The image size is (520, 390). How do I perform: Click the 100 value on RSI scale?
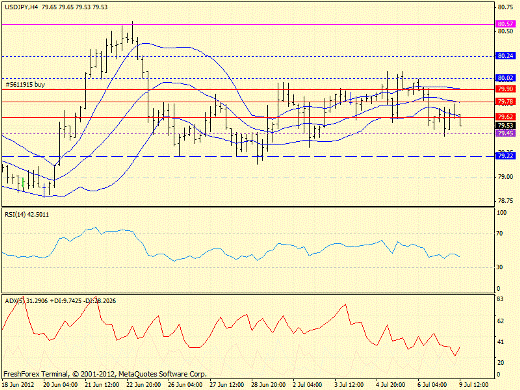point(502,213)
